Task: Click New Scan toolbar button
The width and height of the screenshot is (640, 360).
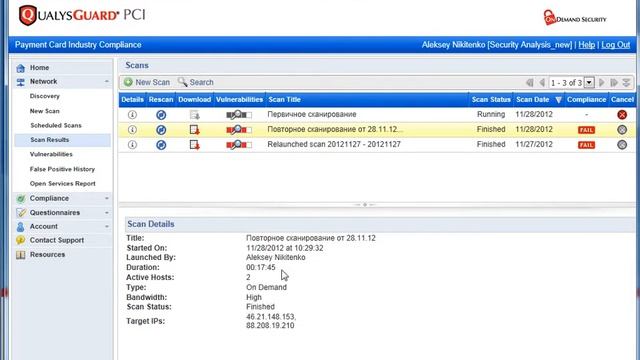Action: 147,82
